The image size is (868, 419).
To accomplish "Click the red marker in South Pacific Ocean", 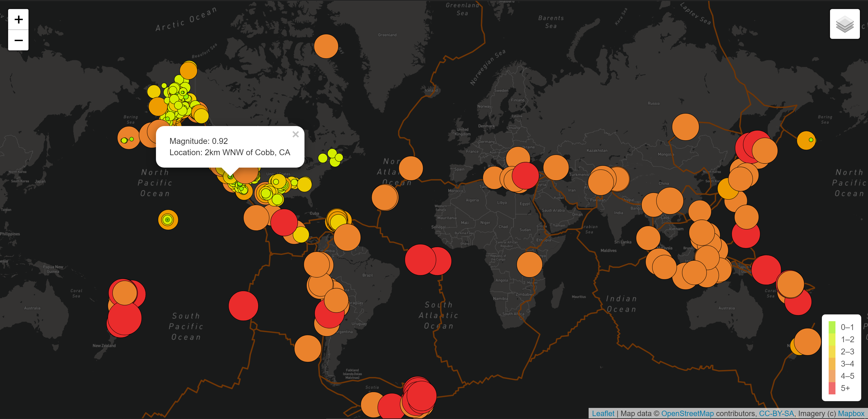I will tap(243, 306).
